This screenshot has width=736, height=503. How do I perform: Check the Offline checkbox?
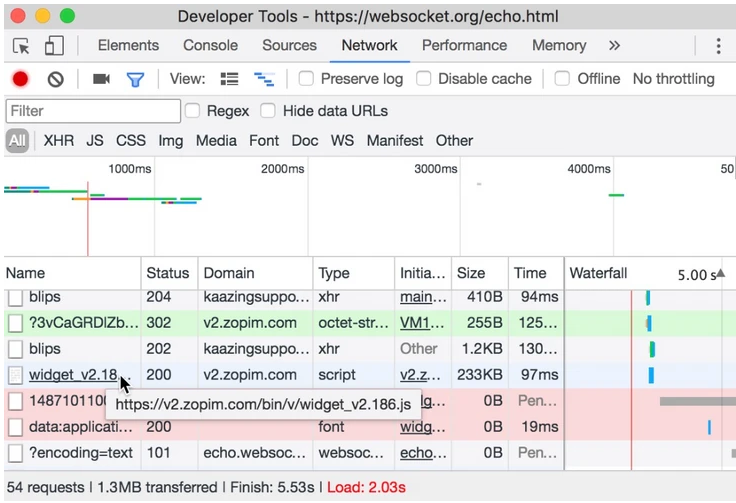coord(562,78)
